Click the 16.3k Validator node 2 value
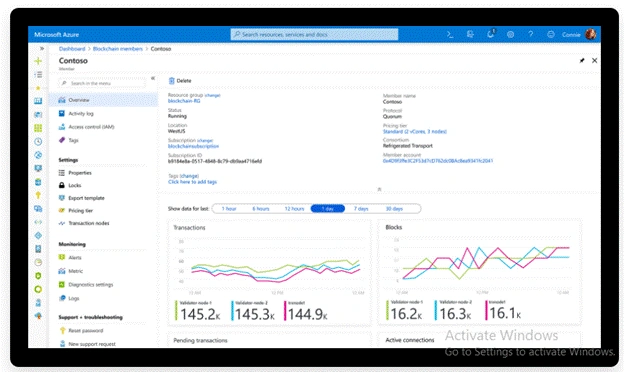624x372 pixels. pos(455,314)
